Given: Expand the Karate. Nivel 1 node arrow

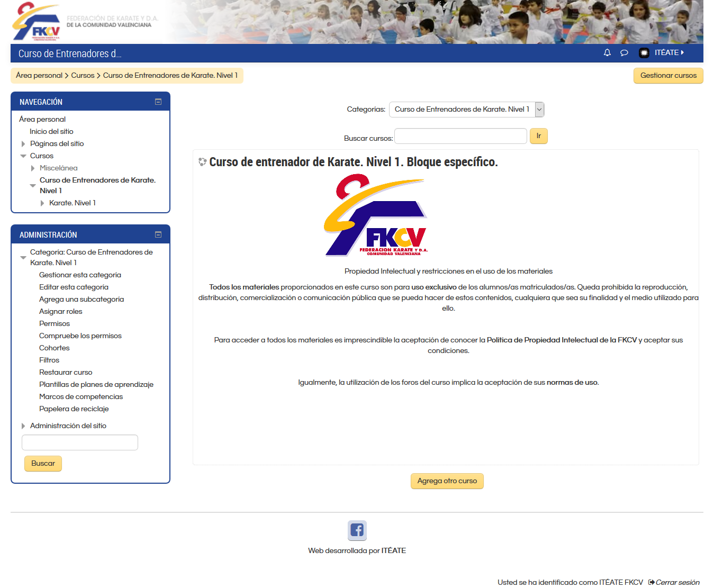Looking at the screenshot, I should 42,203.
